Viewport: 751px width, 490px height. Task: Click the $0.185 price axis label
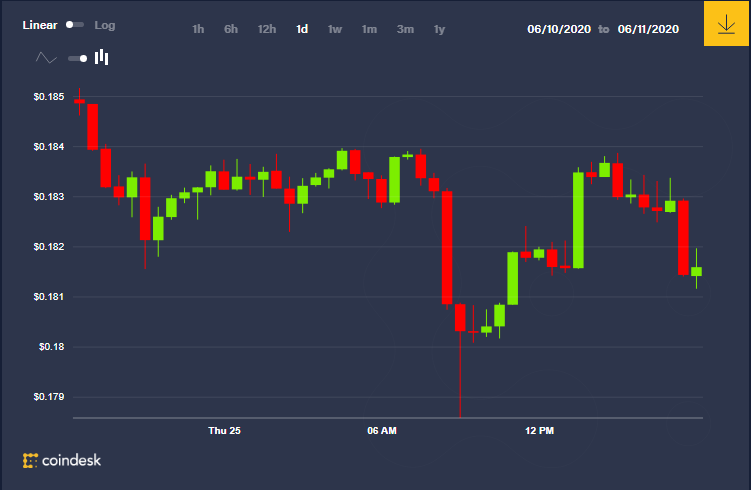pos(49,97)
